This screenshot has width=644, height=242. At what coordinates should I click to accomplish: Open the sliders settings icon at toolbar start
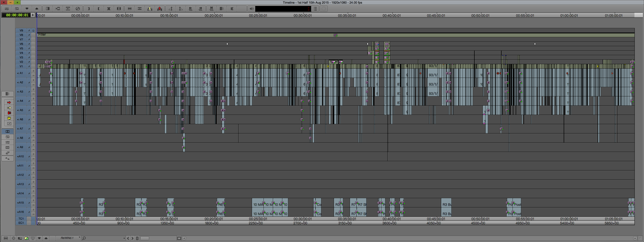(x=7, y=9)
